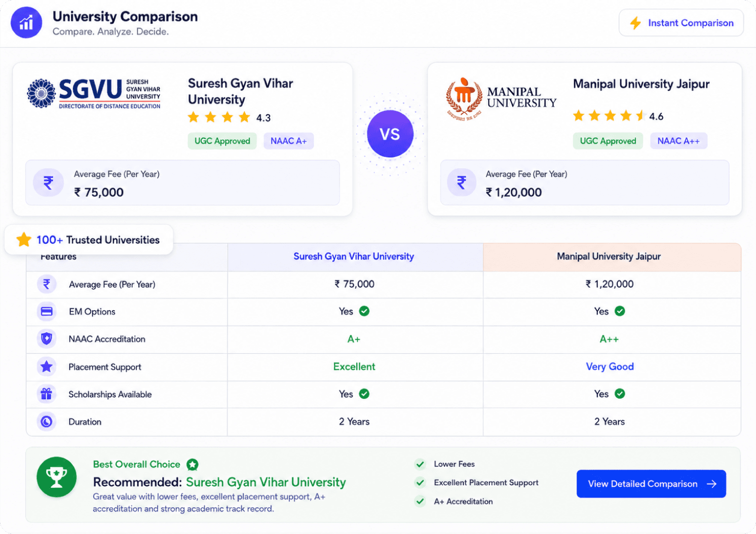This screenshot has width=756, height=534.
Task: Click recommended Suresh Gyan Vihar University link
Action: 266,482
